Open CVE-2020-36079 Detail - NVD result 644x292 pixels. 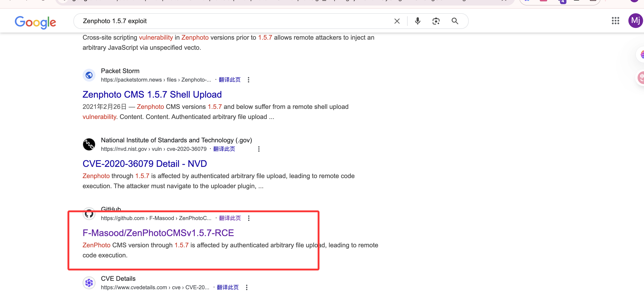pos(145,164)
